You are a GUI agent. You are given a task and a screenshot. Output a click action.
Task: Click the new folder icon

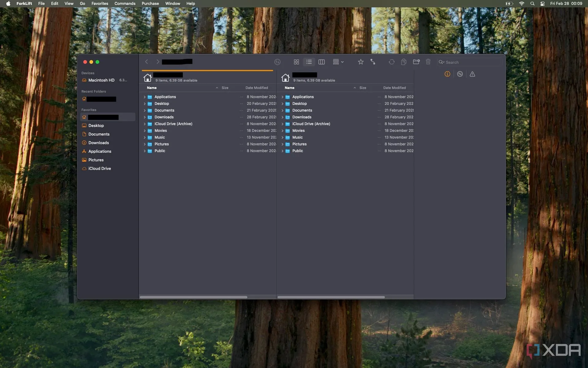416,62
